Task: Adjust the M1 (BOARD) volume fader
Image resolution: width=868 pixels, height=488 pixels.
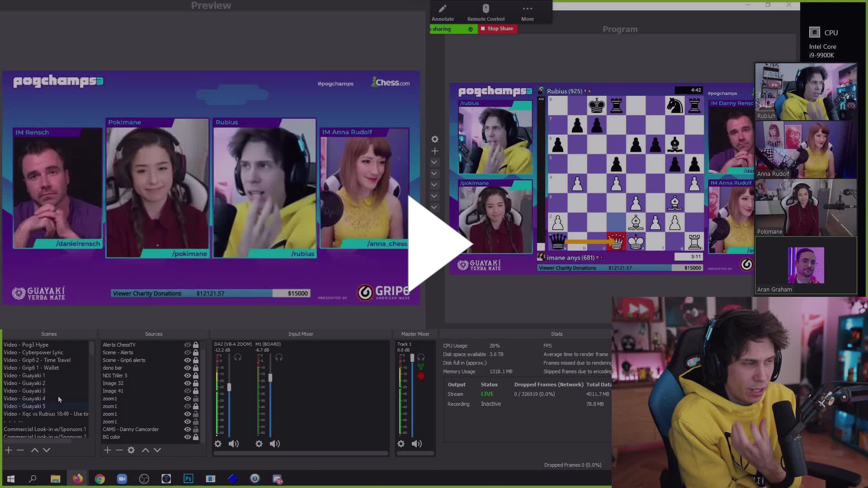Action: point(270,378)
